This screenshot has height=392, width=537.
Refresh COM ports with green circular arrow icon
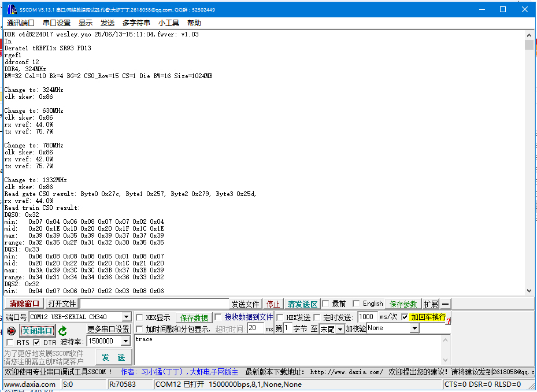[x=64, y=331]
